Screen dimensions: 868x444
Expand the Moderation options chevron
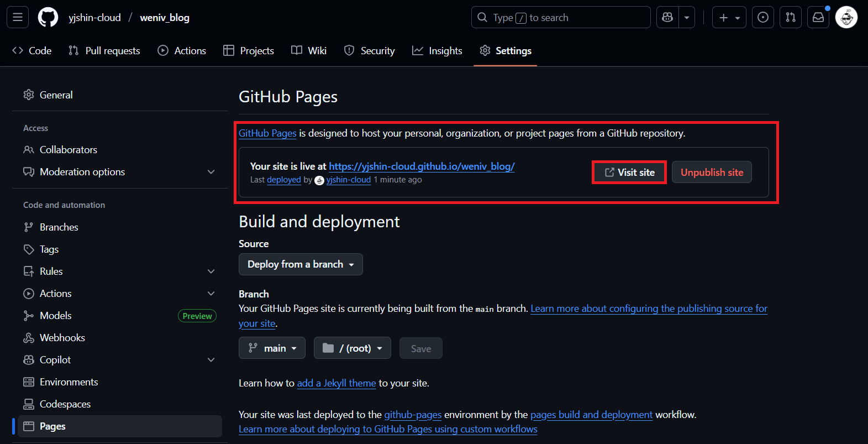[x=211, y=172]
